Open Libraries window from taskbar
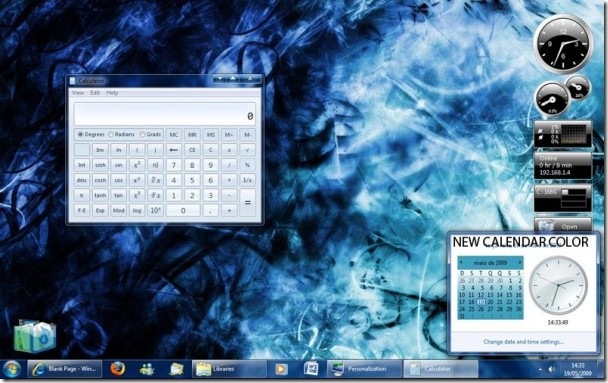Viewport: 608px width, 383px height. pyautogui.click(x=229, y=369)
